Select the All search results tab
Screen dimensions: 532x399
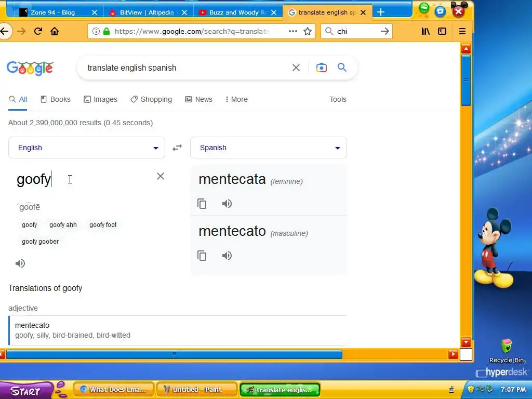[18, 99]
